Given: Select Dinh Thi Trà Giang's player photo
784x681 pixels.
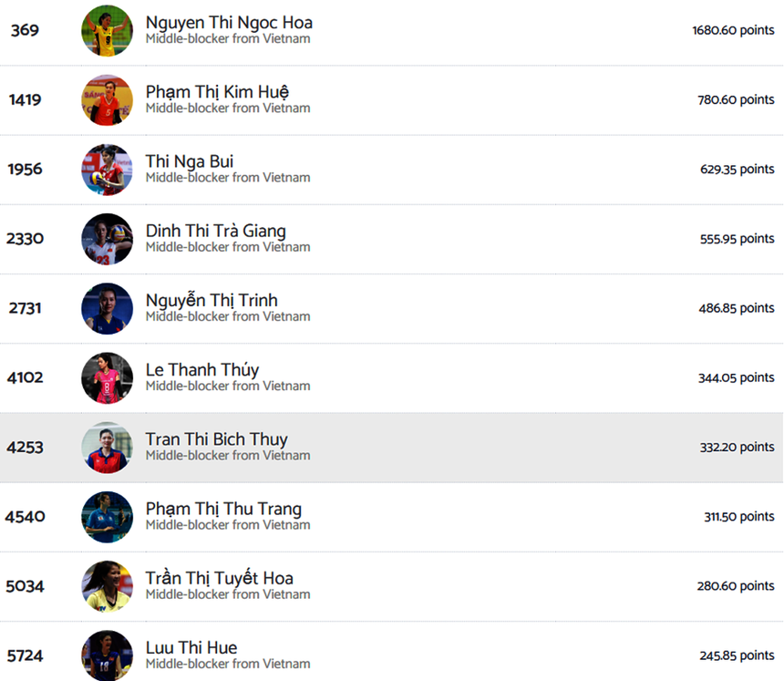Looking at the screenshot, I should [x=107, y=239].
